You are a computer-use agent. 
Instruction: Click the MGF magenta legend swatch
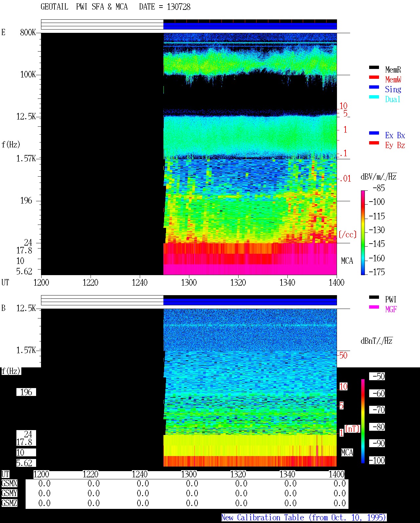tap(374, 307)
